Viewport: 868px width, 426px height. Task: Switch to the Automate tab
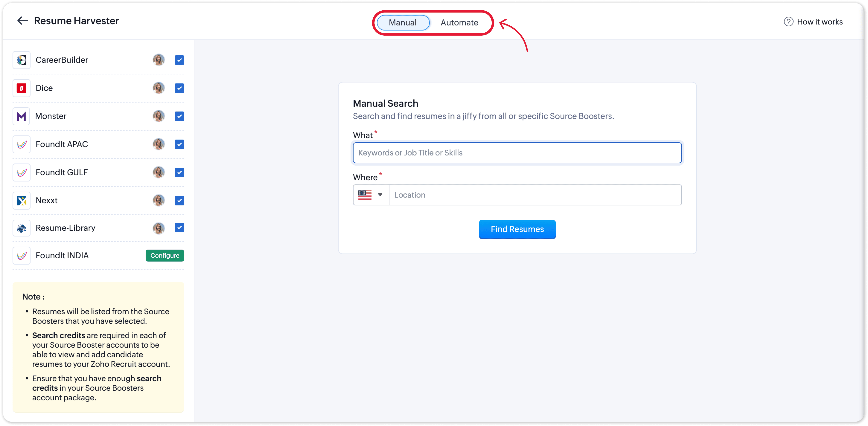[x=459, y=23]
